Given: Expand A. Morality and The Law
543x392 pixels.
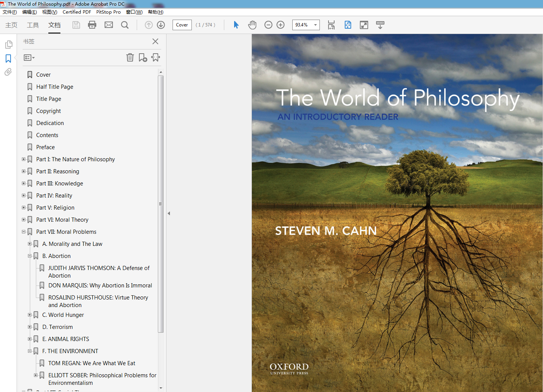Looking at the screenshot, I should coord(29,244).
